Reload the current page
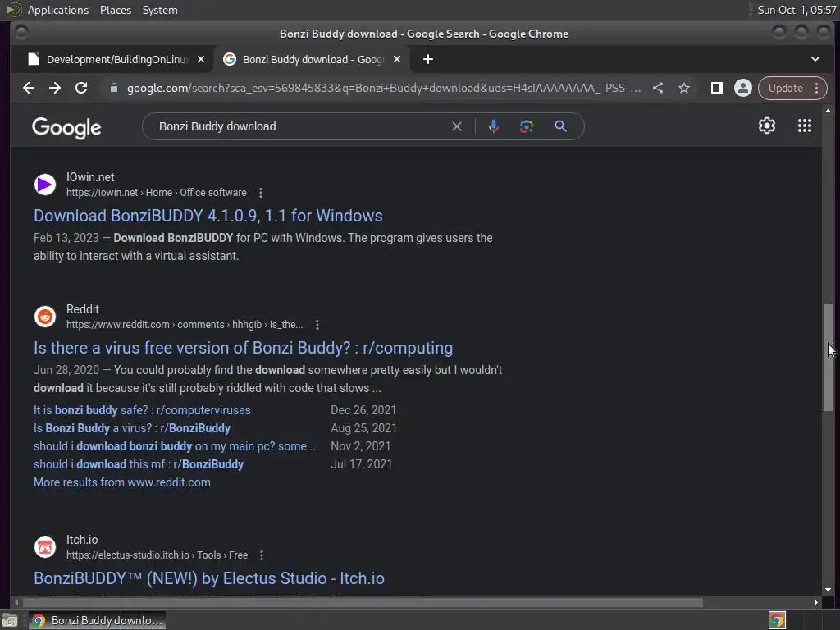This screenshot has height=630, width=840. (x=81, y=88)
